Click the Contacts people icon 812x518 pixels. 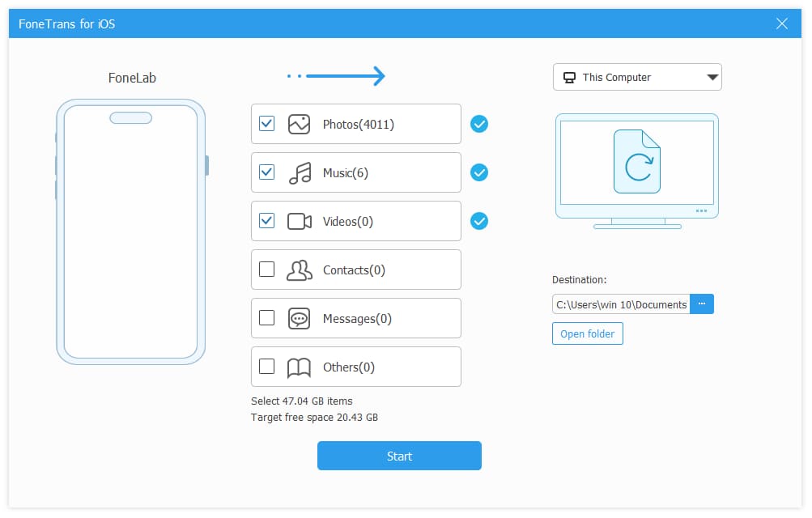tap(300, 270)
